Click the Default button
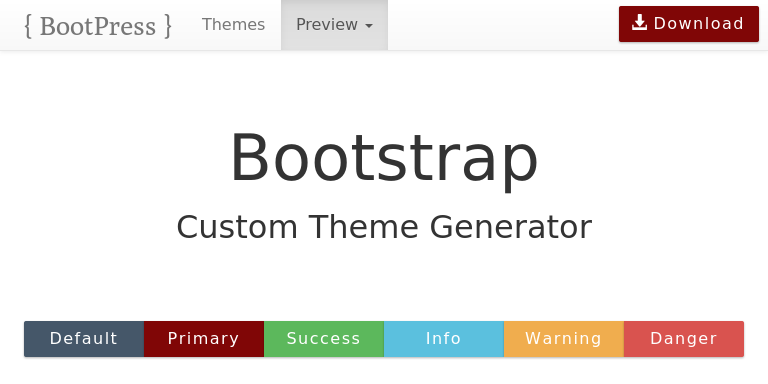The width and height of the screenshot is (768, 384). click(84, 339)
